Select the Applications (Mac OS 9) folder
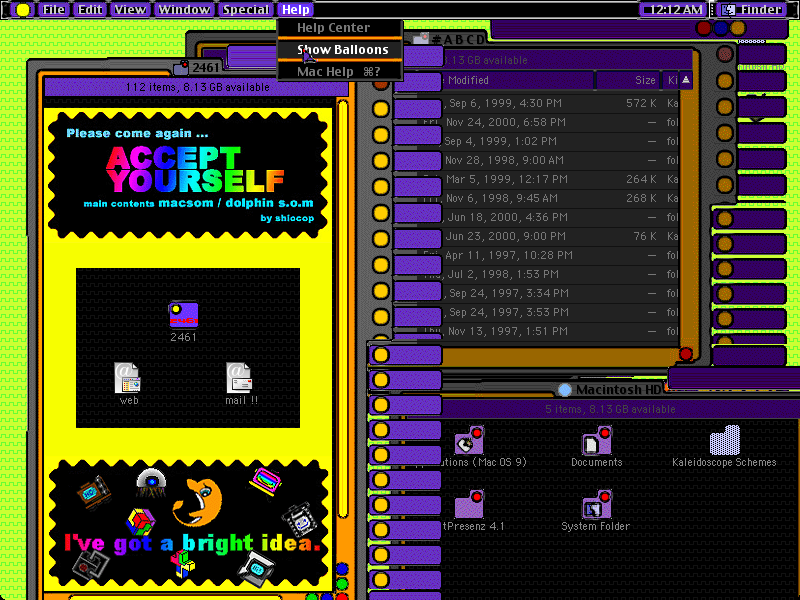 (468, 440)
